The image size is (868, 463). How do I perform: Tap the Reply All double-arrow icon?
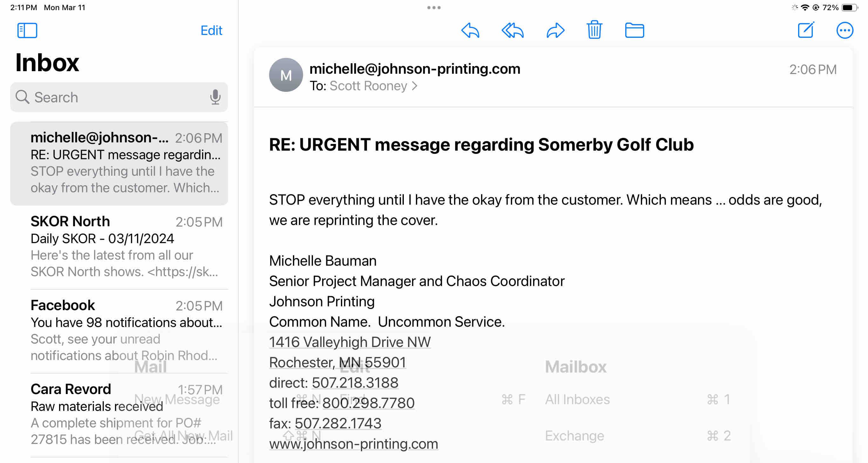pyautogui.click(x=512, y=30)
